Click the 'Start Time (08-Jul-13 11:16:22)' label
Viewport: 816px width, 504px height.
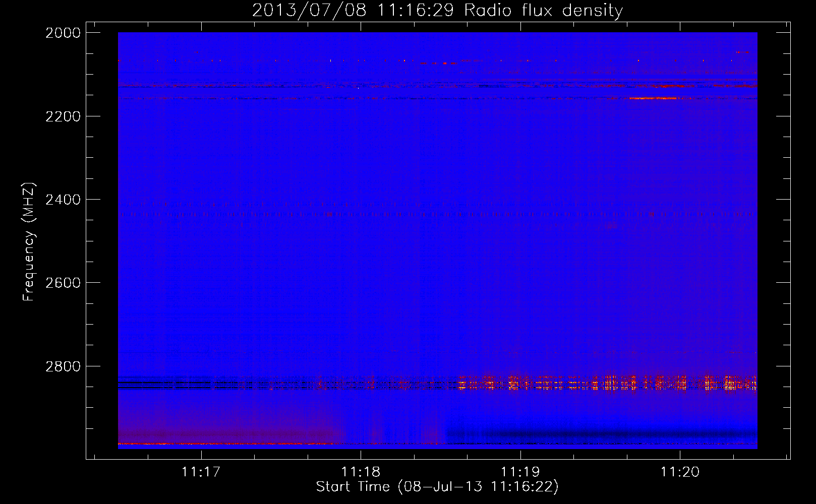(x=437, y=487)
